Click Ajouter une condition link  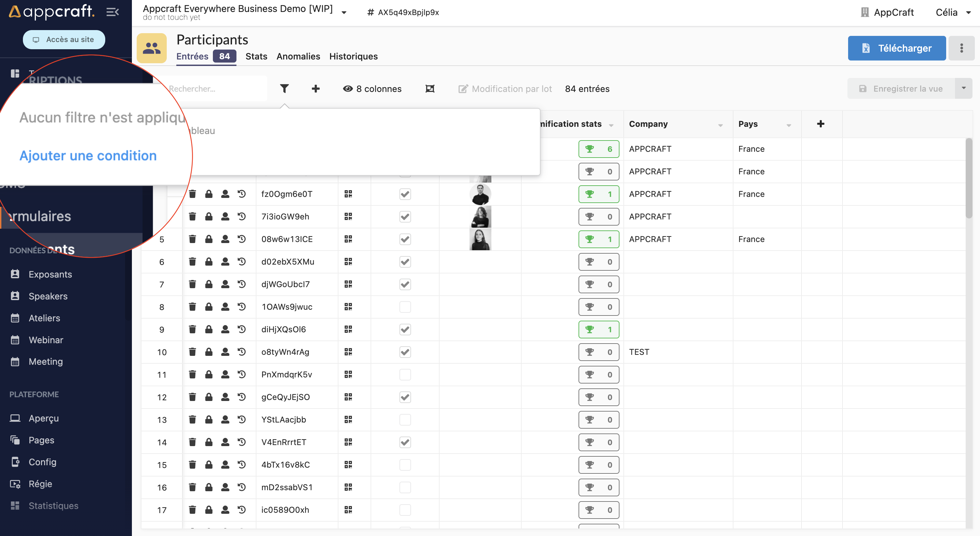pos(88,156)
